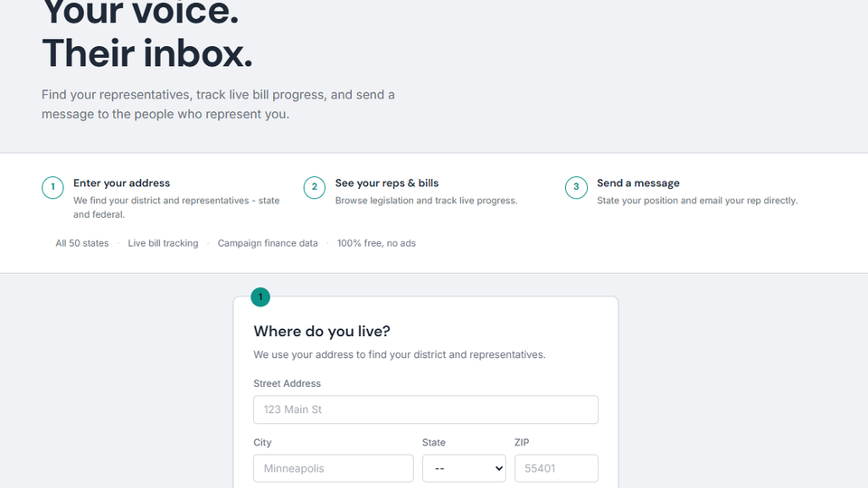Click the green filled step 1 badge

click(260, 296)
